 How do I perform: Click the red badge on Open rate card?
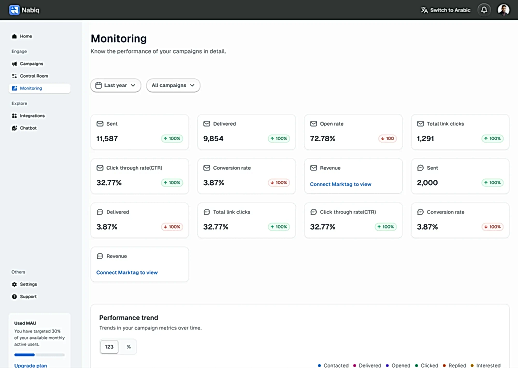pos(387,139)
